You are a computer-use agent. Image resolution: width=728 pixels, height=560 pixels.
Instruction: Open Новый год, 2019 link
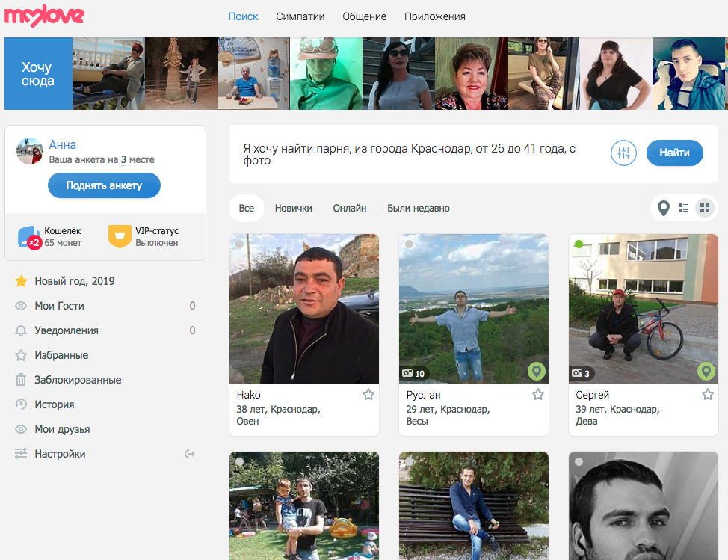pos(74,281)
